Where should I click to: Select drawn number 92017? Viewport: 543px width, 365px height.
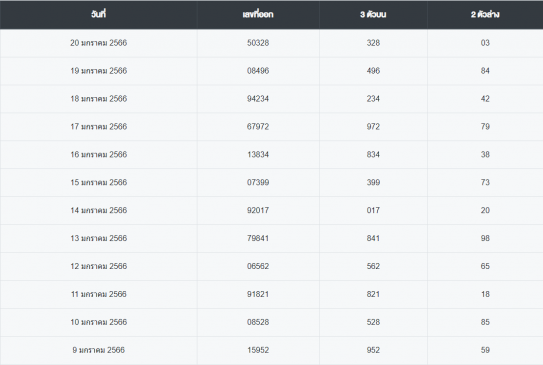[258, 210]
